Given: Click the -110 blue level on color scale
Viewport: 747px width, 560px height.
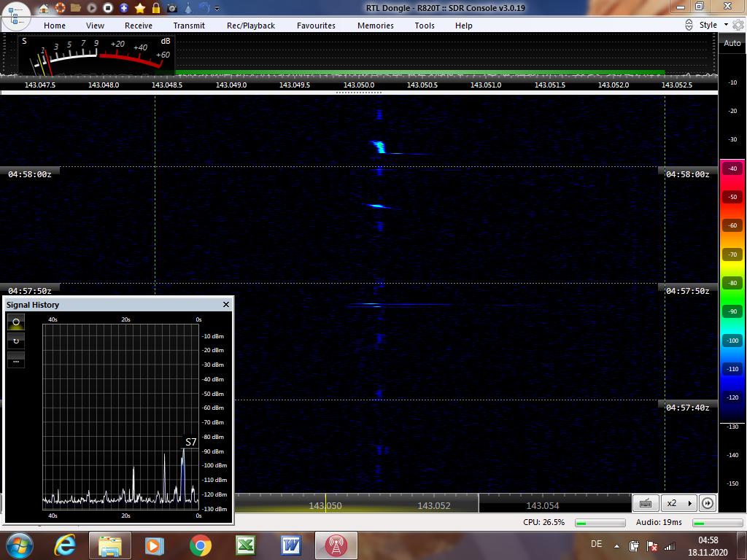Looking at the screenshot, I should point(732,369).
